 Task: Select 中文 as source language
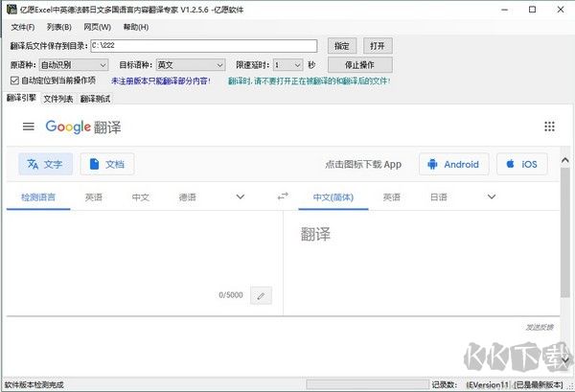(x=141, y=197)
